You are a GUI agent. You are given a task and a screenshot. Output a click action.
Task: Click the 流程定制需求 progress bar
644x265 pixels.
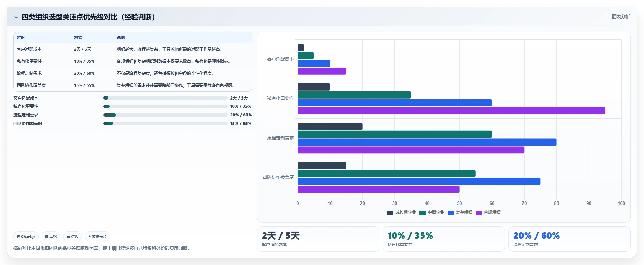[x=165, y=115]
